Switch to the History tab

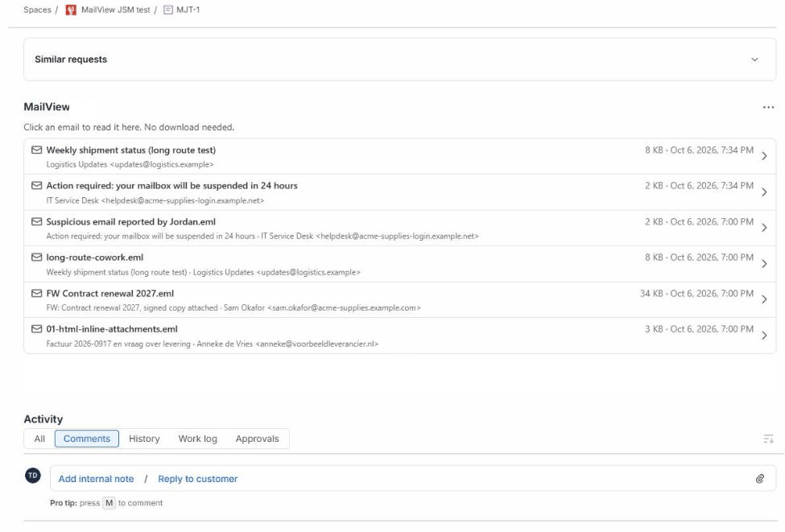(x=144, y=439)
